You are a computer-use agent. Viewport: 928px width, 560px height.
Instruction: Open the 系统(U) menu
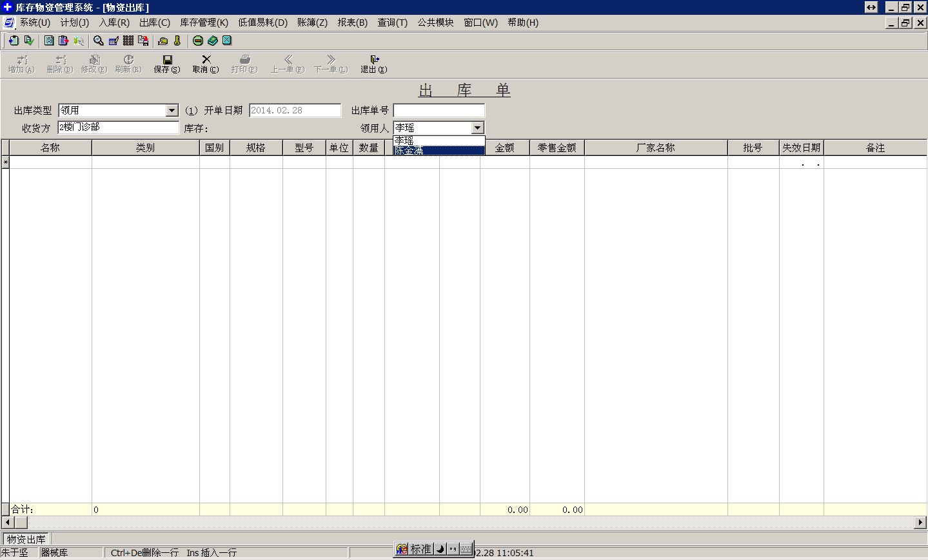point(35,23)
